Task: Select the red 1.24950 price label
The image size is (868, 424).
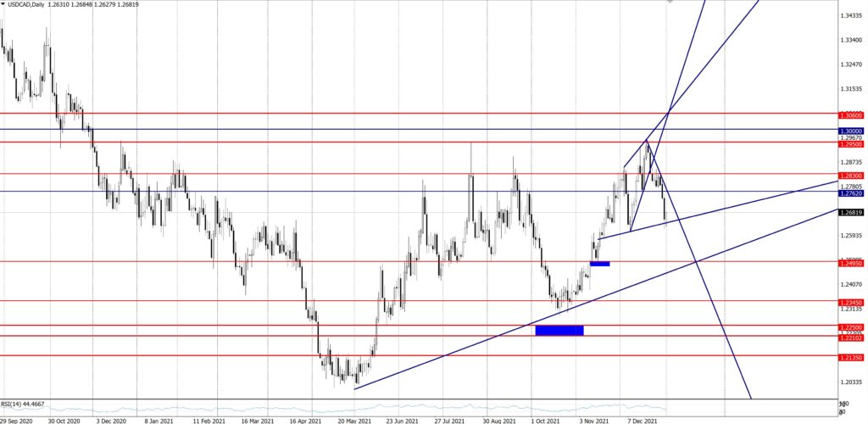Action: (851, 263)
